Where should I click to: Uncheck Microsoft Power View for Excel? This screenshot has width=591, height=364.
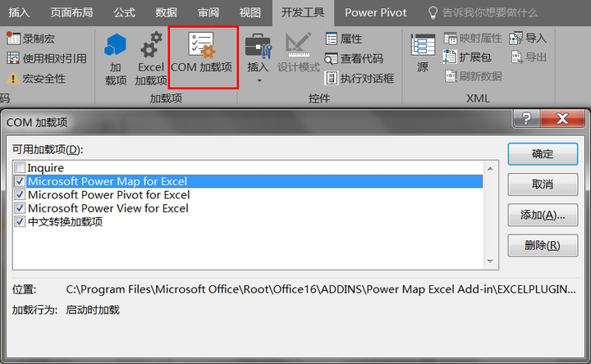click(x=20, y=208)
